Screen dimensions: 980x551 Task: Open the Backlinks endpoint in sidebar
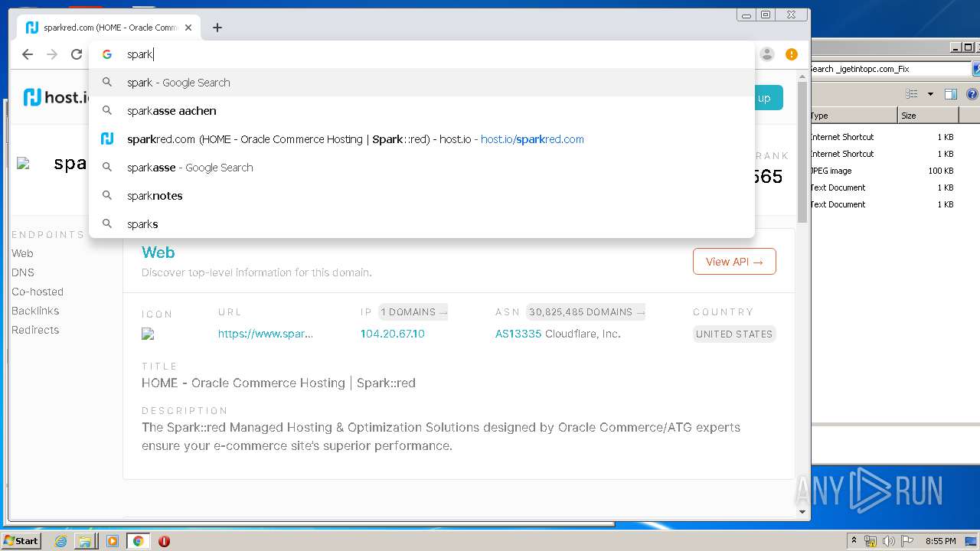35,311
